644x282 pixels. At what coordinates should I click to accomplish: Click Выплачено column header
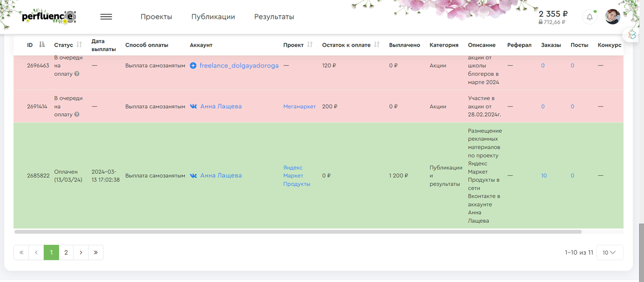(405, 45)
